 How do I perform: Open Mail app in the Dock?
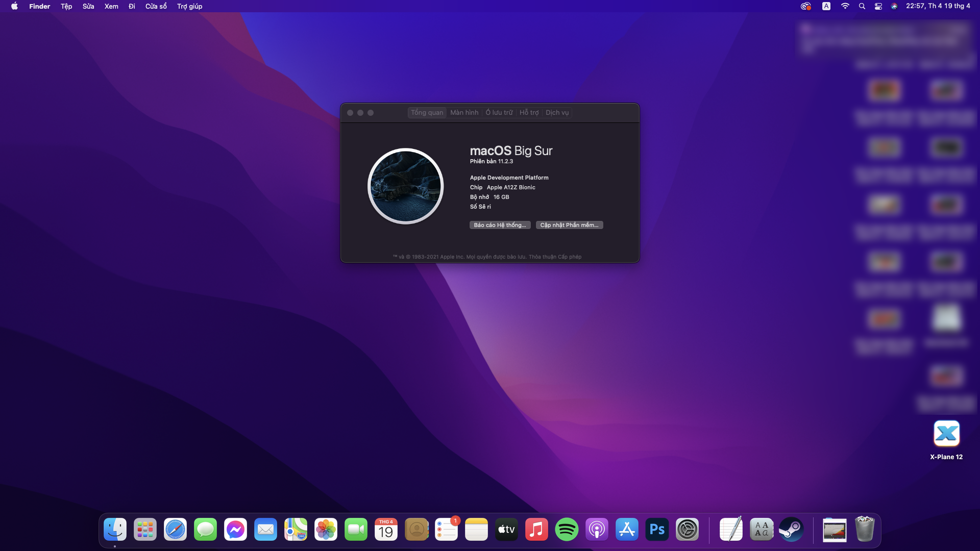click(x=265, y=530)
